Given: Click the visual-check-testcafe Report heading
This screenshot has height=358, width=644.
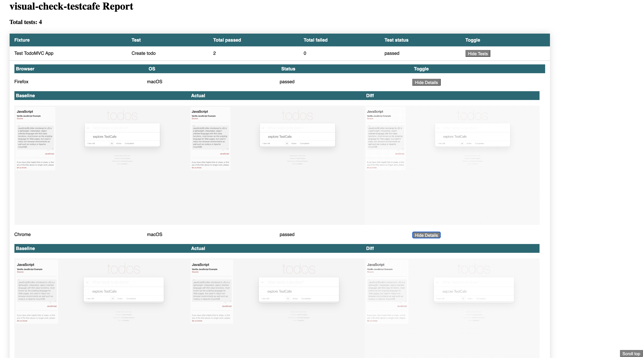Looking at the screenshot, I should coord(71,6).
